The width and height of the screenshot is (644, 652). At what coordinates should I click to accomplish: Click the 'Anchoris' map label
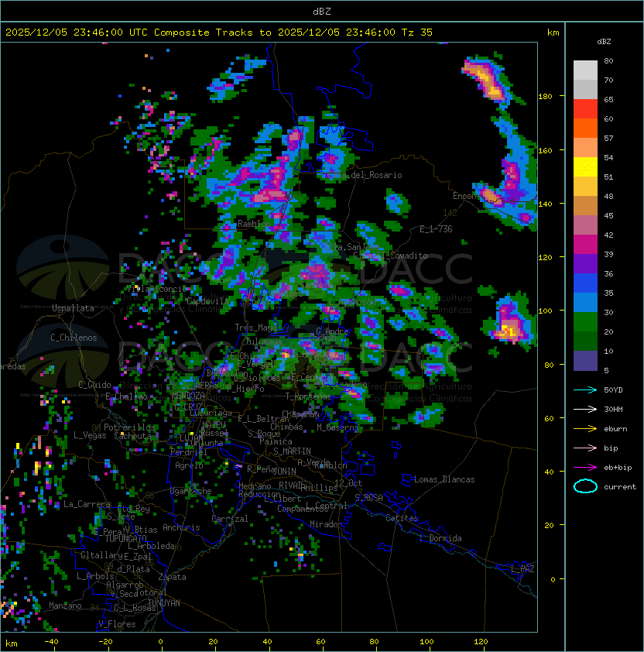click(181, 527)
